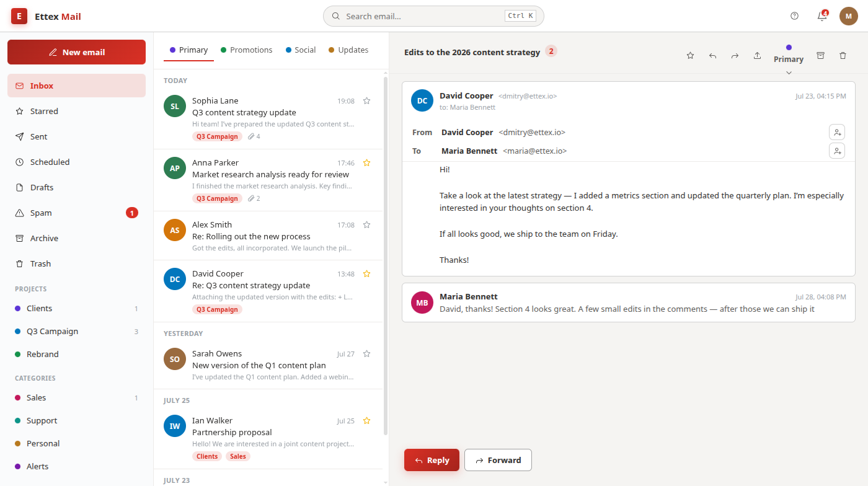Open the Archive folder
Image resolution: width=868 pixels, height=486 pixels.
click(76, 238)
